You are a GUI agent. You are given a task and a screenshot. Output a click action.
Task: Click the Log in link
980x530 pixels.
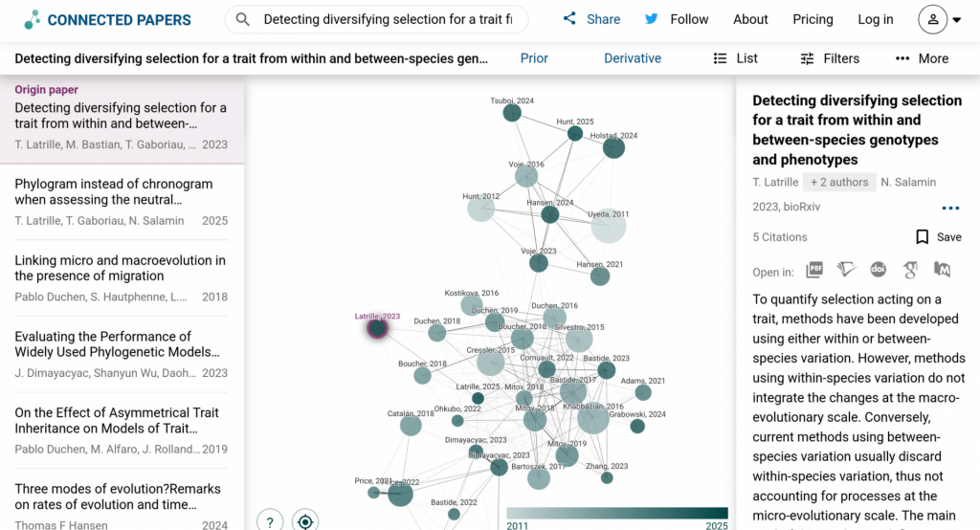(x=875, y=19)
